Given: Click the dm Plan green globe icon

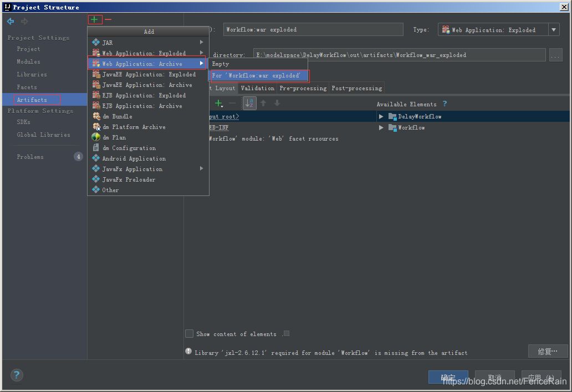Looking at the screenshot, I should (96, 137).
